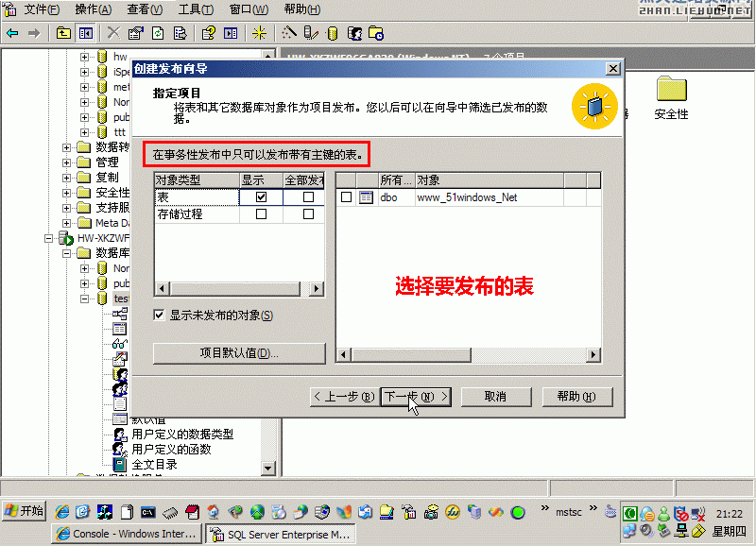The height and width of the screenshot is (546, 756).
Task: Click object type list right scroll arrow
Action: tap(317, 289)
